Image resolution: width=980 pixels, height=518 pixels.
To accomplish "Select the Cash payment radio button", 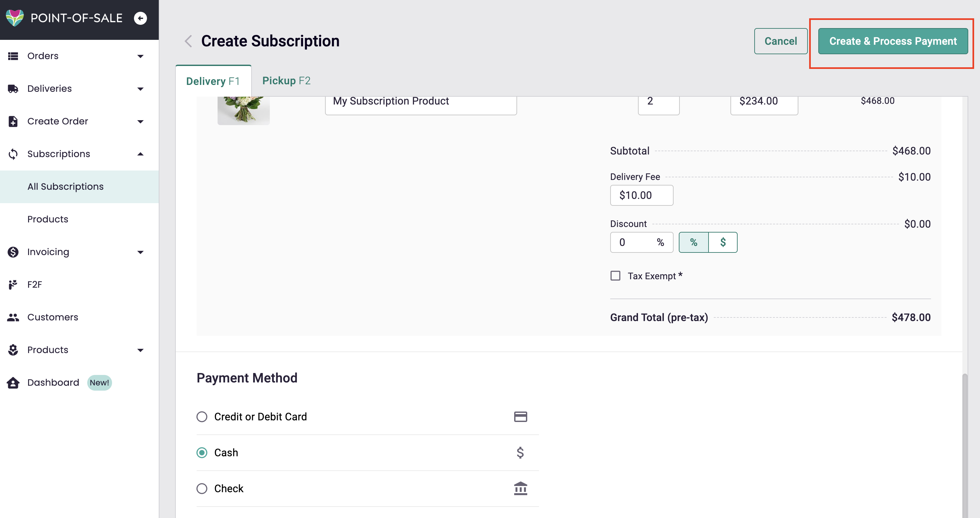I will [202, 453].
